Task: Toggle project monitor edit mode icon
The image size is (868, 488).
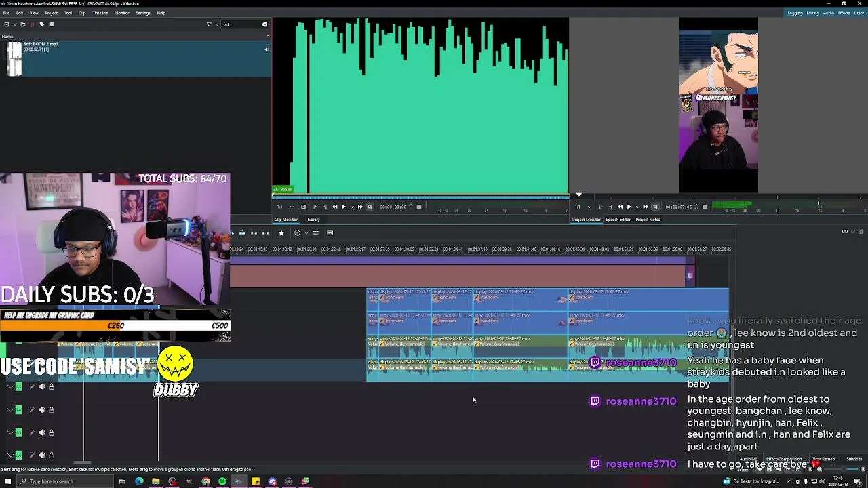Action: [x=655, y=207]
